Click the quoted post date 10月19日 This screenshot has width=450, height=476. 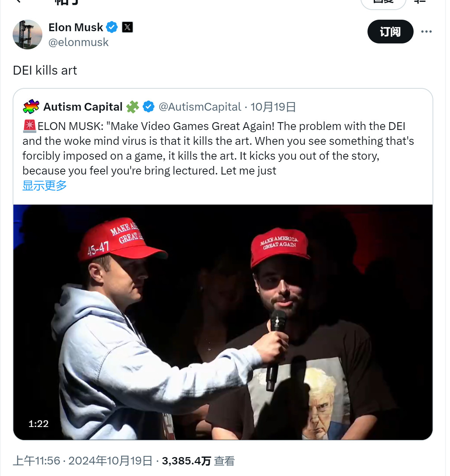273,107
